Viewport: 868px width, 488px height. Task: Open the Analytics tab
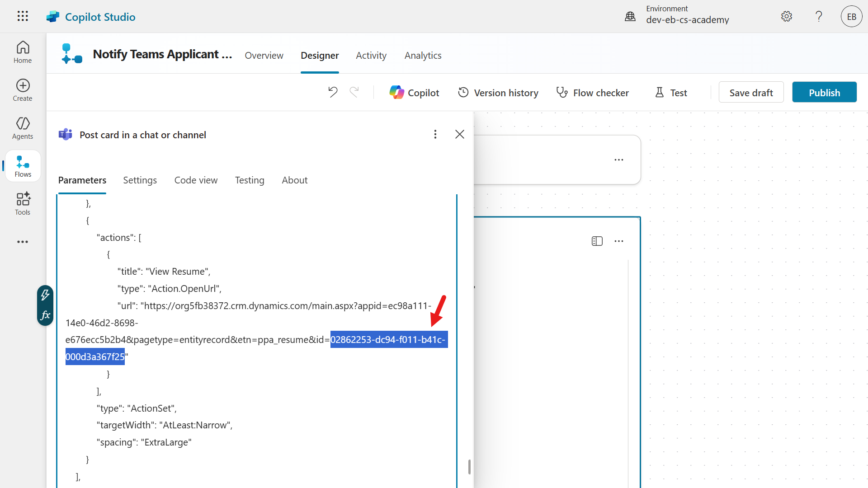click(423, 56)
